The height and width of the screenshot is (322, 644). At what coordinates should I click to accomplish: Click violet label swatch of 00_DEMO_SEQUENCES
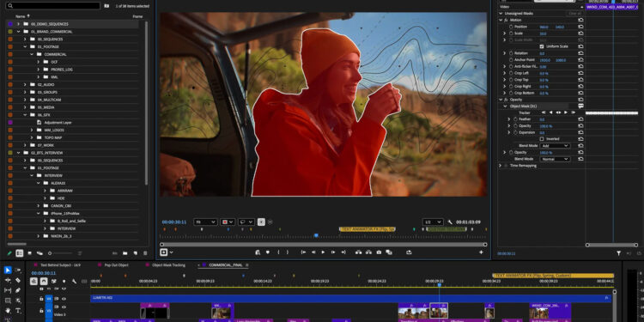click(x=10, y=24)
